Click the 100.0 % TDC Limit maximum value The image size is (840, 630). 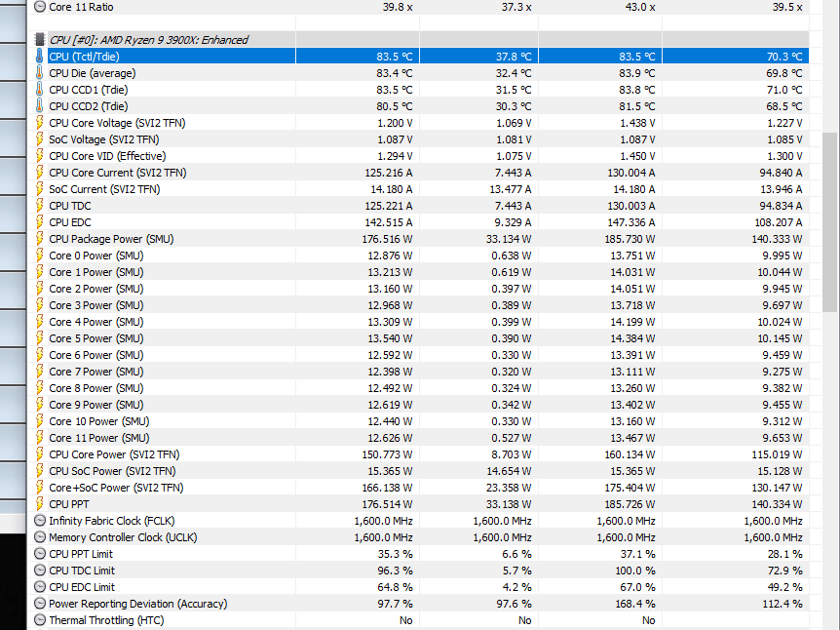point(637,571)
